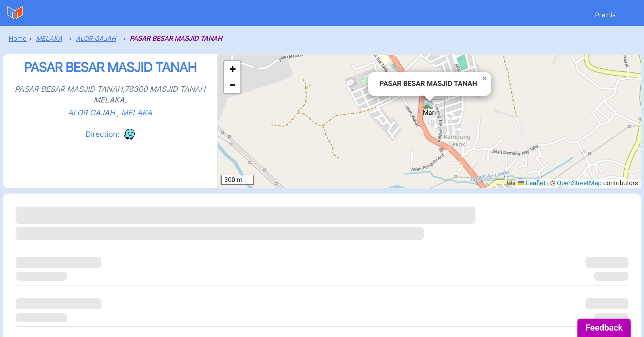
Task: Click PASAR BESAR MASJID TANAH breadcrumb
Action: (x=176, y=38)
